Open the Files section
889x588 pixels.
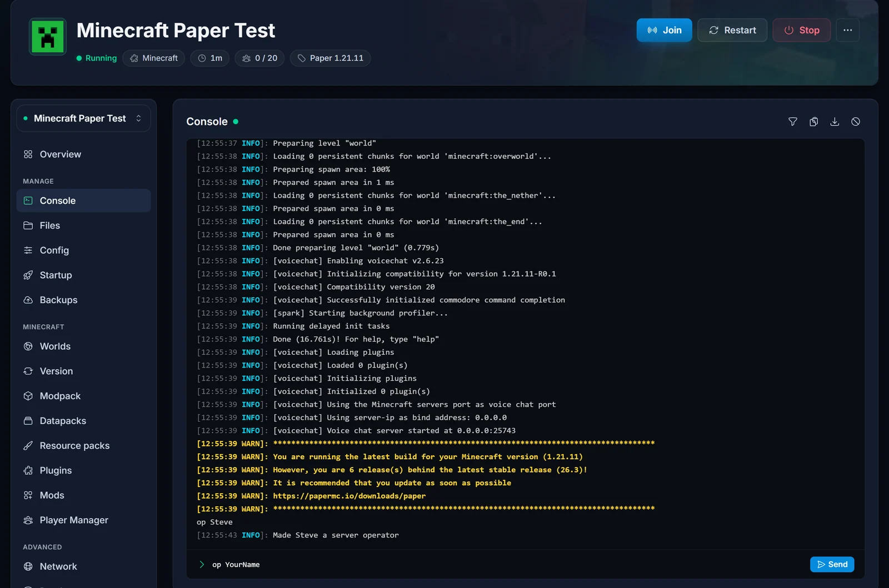pyautogui.click(x=83, y=225)
